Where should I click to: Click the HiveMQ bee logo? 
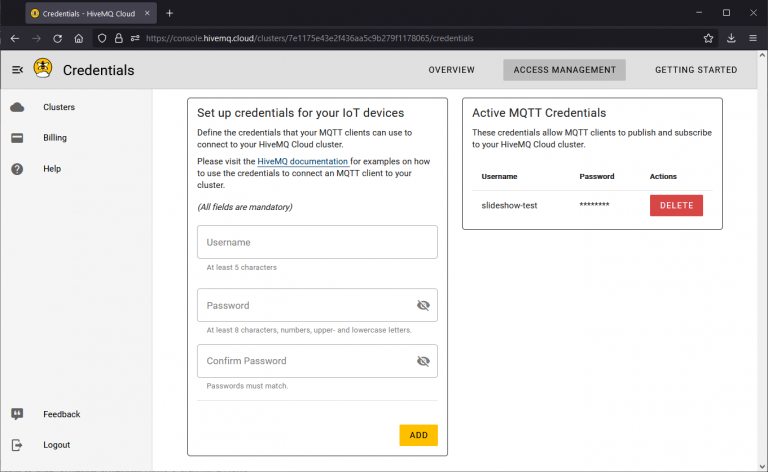(x=43, y=69)
